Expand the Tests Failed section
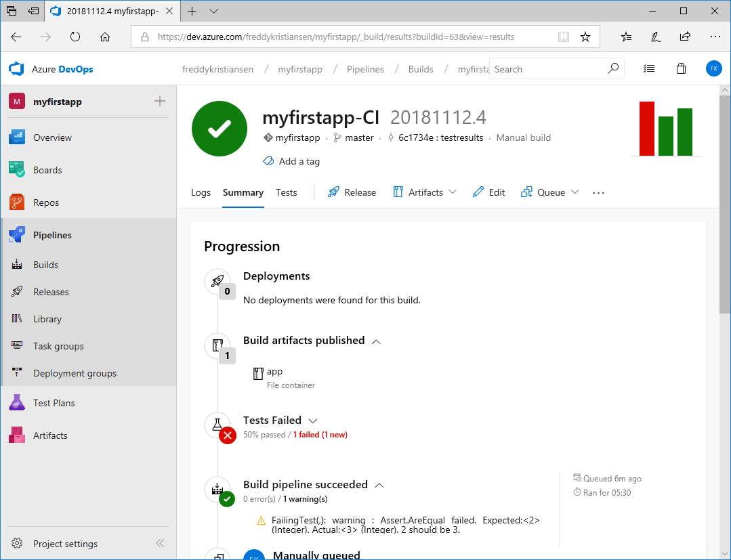The width and height of the screenshot is (731, 560). click(312, 421)
